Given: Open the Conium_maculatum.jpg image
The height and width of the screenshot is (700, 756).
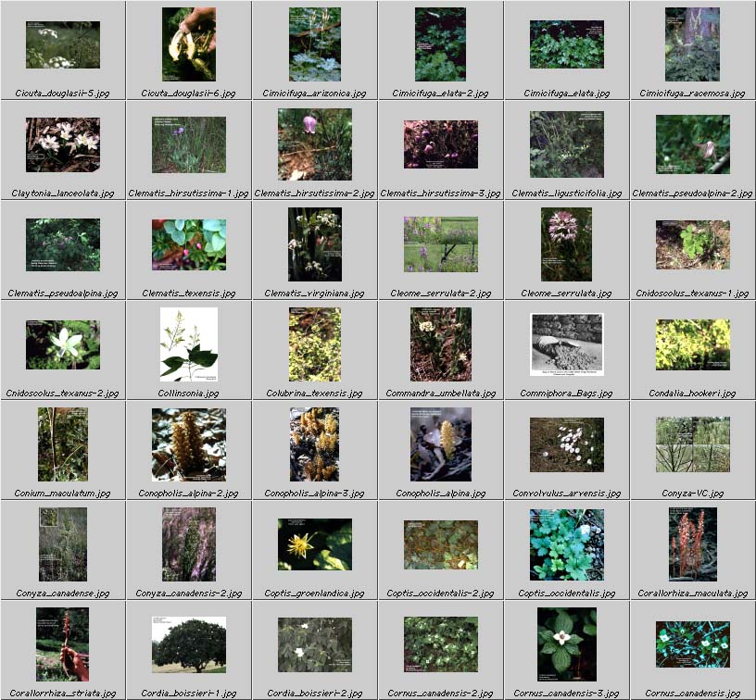Looking at the screenshot, I should point(62,444).
